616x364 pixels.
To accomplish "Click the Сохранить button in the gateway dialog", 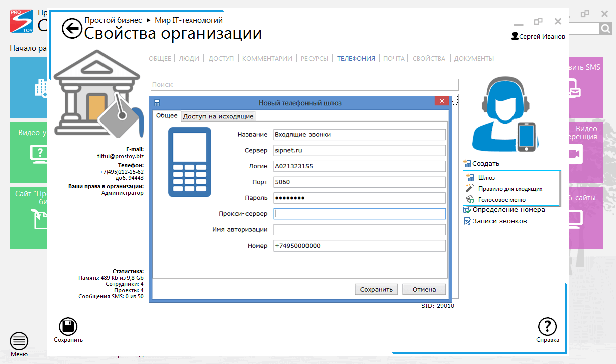I will 376,289.
